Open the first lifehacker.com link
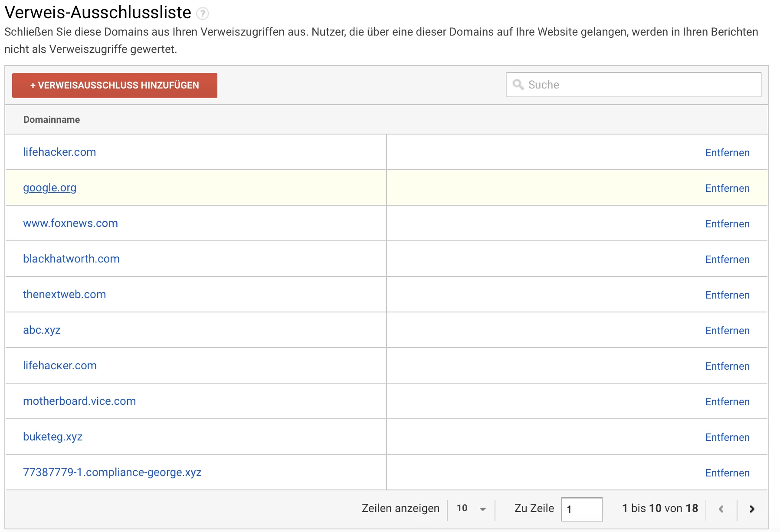780x532 pixels. 59,152
